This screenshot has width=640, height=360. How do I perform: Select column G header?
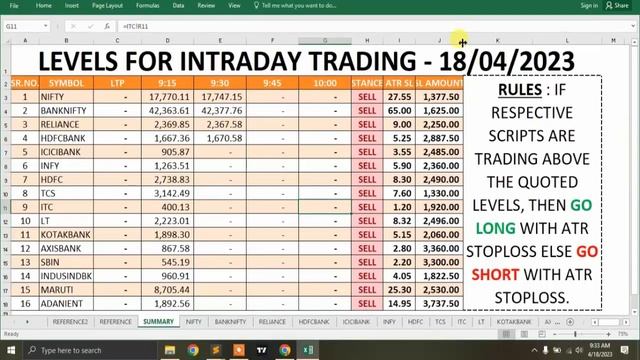tap(325, 40)
